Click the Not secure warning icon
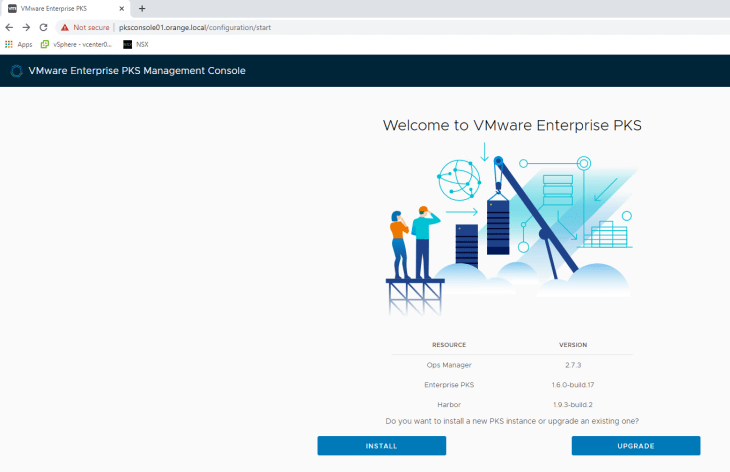730x472 pixels. (x=65, y=27)
